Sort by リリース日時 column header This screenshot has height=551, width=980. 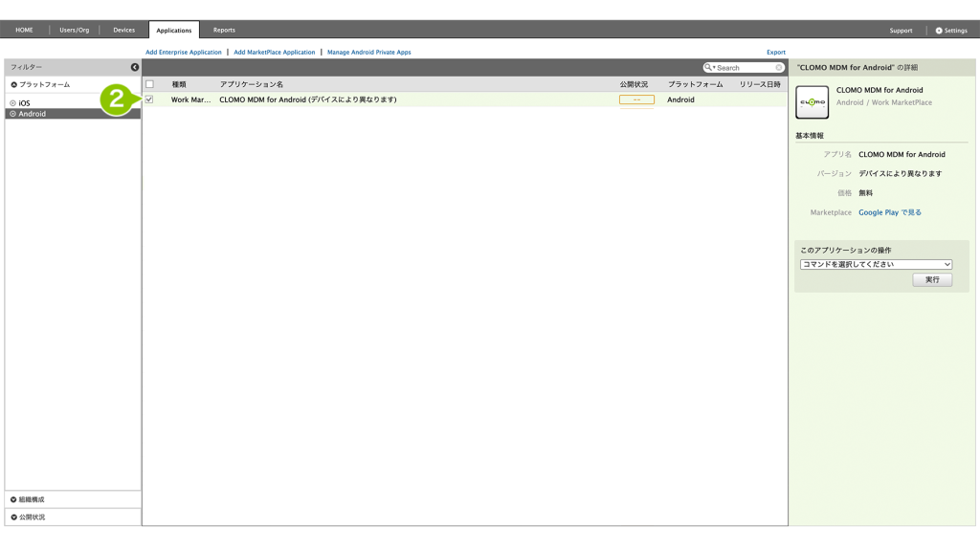click(760, 84)
